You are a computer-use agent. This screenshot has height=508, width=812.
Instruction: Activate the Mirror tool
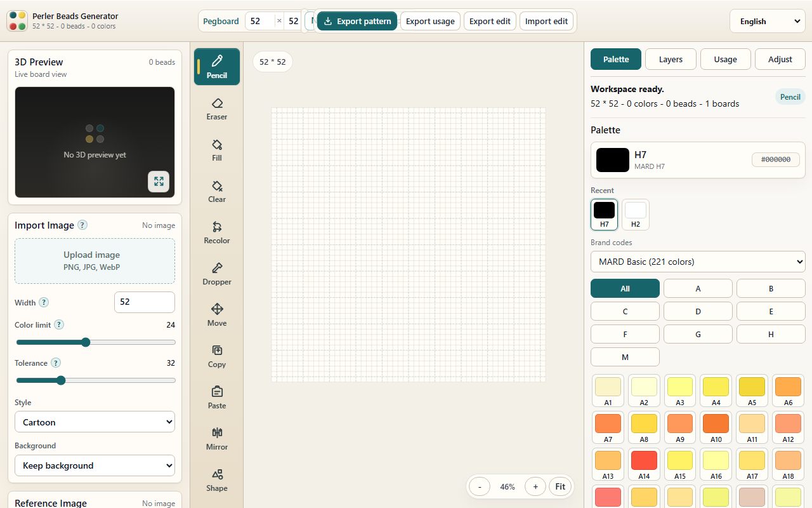click(x=217, y=438)
